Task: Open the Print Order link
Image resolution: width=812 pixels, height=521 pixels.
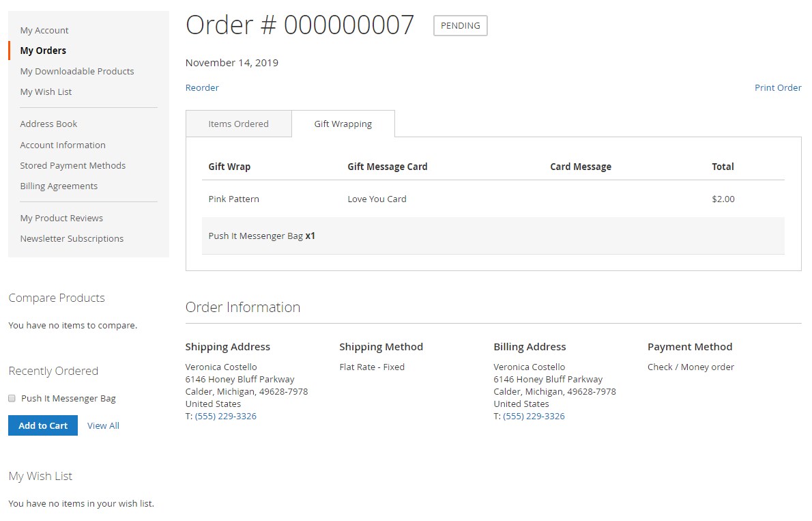Action: pos(777,87)
